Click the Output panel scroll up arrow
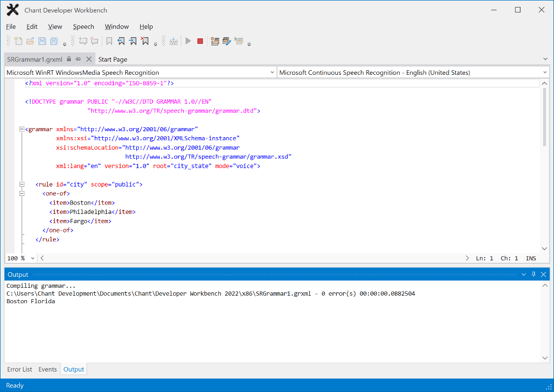This screenshot has width=554, height=392. click(545, 285)
